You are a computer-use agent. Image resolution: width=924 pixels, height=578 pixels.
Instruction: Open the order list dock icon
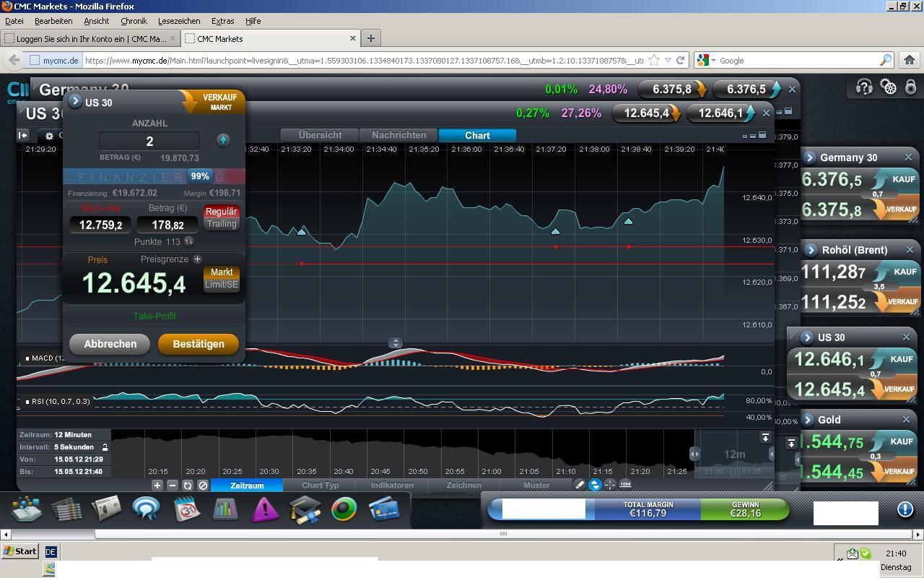click(66, 509)
